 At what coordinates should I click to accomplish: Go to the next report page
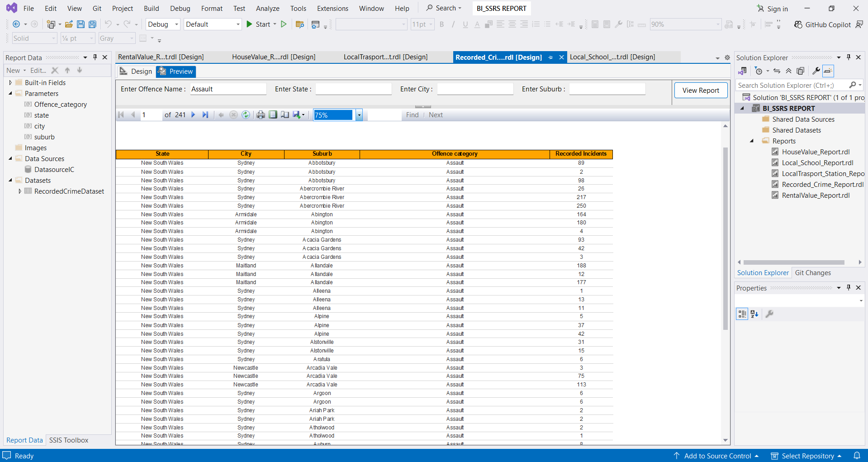point(193,115)
